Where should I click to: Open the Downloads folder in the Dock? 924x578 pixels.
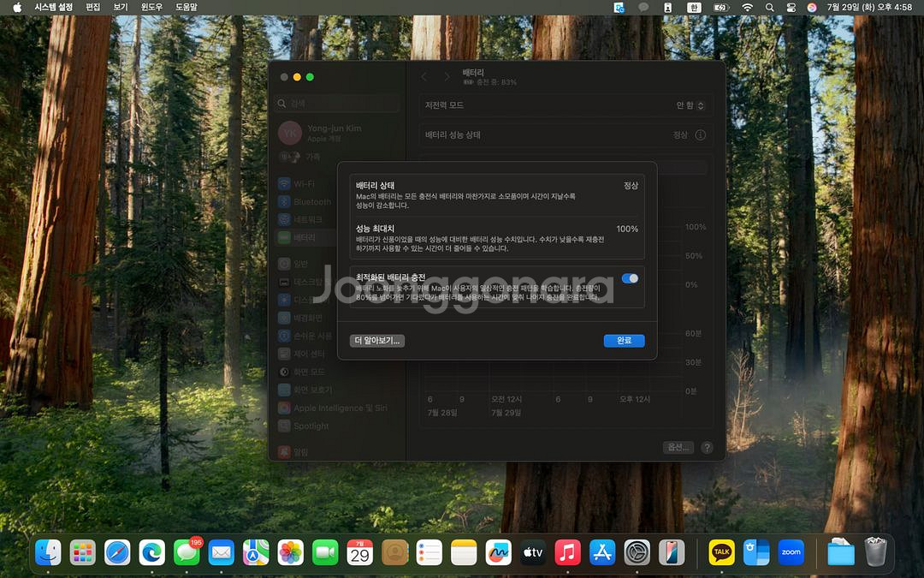[x=841, y=552]
